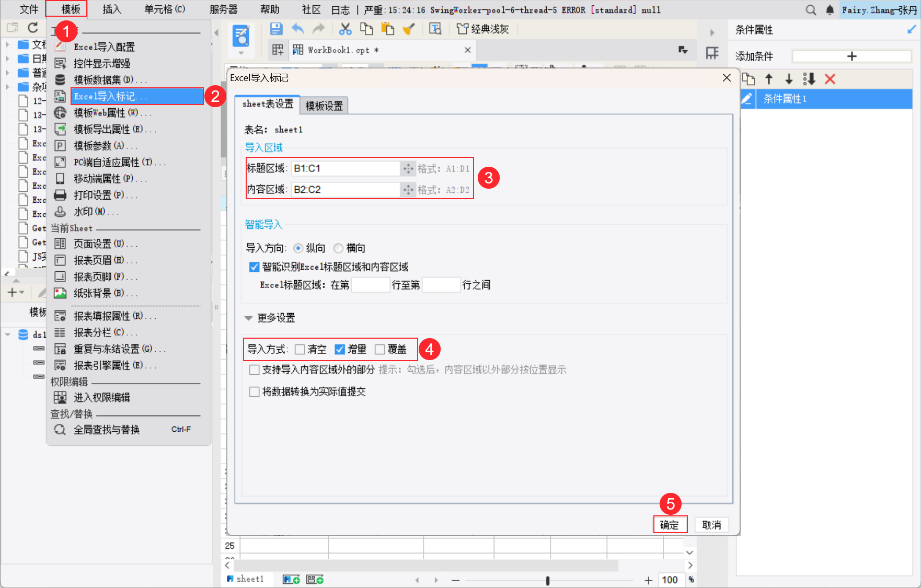Image resolution: width=921 pixels, height=588 pixels.
Task: Click the notification bell icon
Action: point(830,10)
